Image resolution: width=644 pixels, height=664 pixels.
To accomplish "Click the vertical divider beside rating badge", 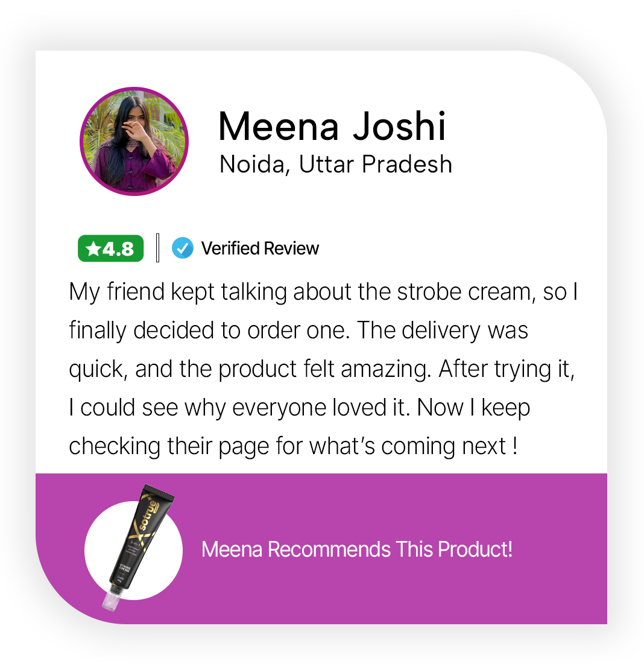I will (x=158, y=248).
